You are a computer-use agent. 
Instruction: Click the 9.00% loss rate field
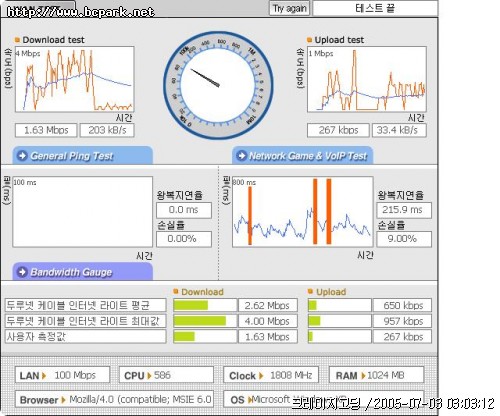404,239
